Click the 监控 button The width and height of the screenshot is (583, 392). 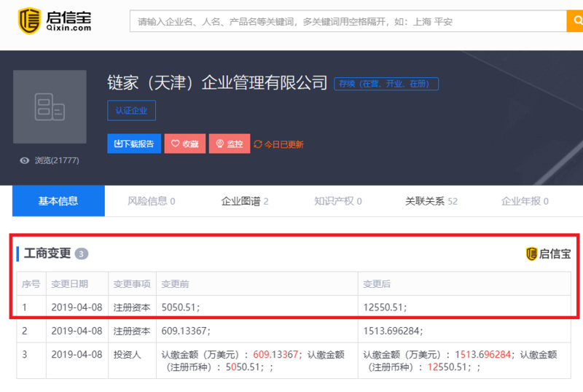pyautogui.click(x=230, y=144)
